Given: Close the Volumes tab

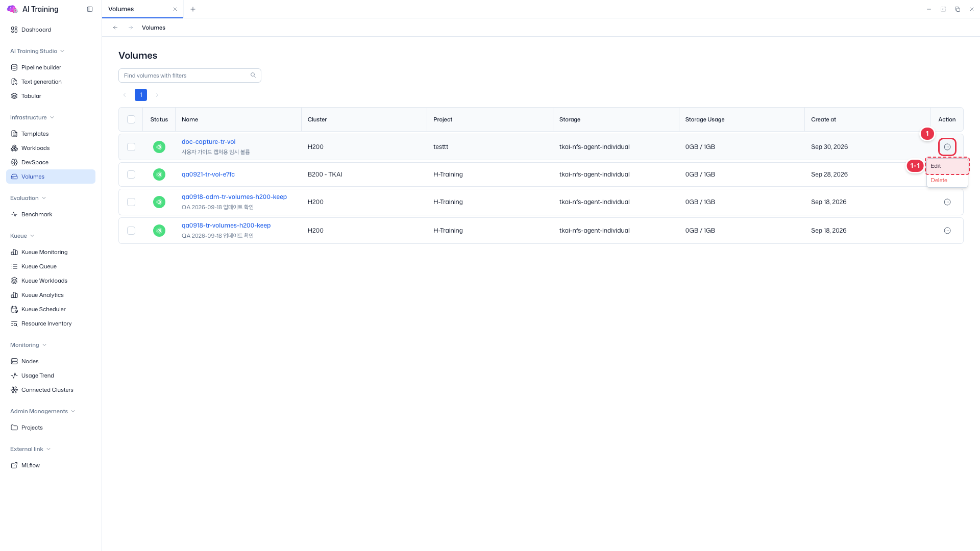Looking at the screenshot, I should click(175, 9).
